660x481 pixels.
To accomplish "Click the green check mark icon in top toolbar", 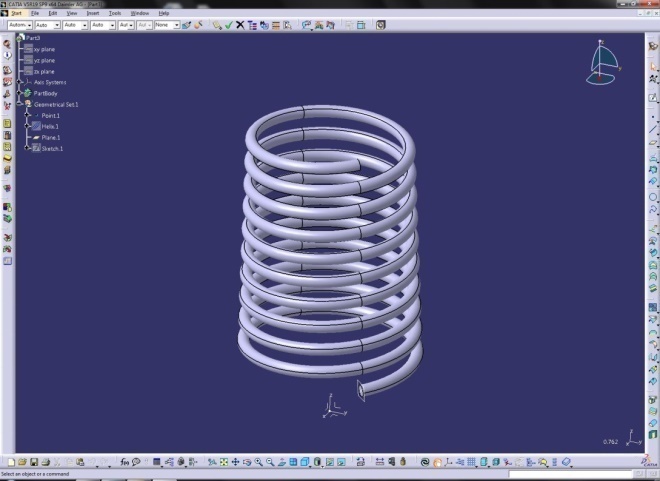I will (229, 24).
